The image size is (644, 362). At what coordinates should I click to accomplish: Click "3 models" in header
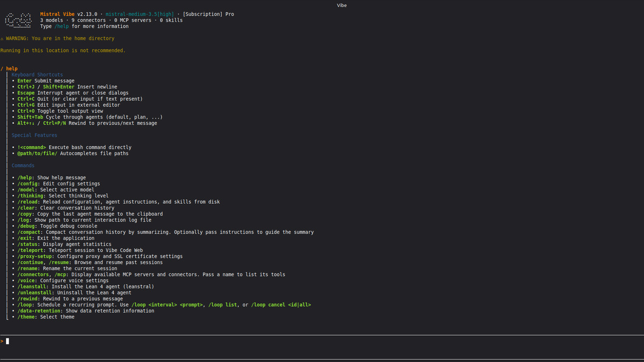52,20
